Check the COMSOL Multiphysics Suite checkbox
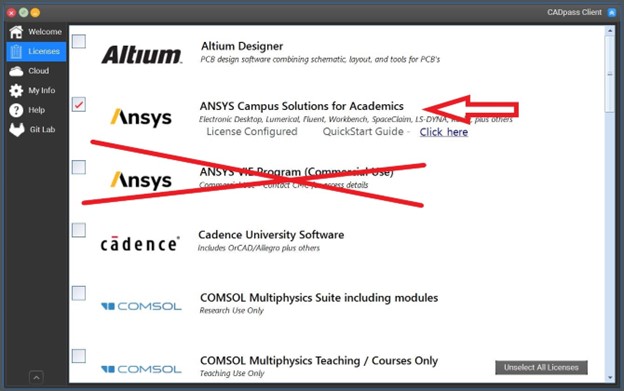 [x=79, y=293]
